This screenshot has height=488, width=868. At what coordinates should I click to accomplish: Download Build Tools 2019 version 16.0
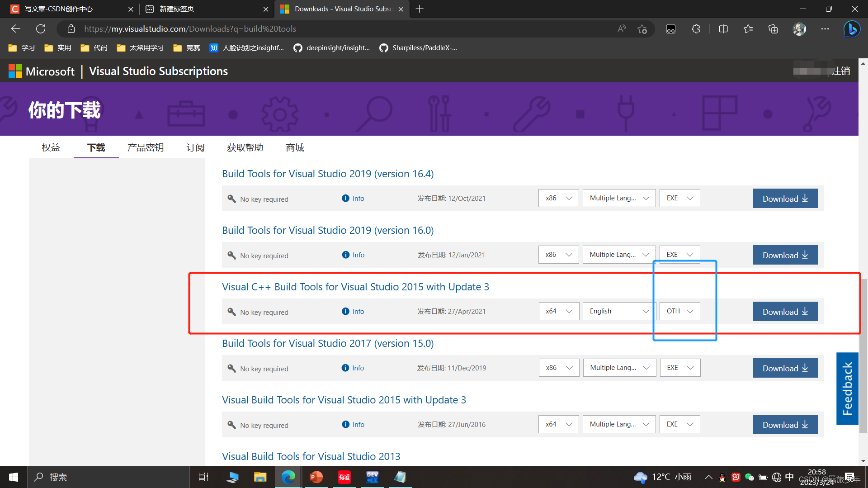785,255
